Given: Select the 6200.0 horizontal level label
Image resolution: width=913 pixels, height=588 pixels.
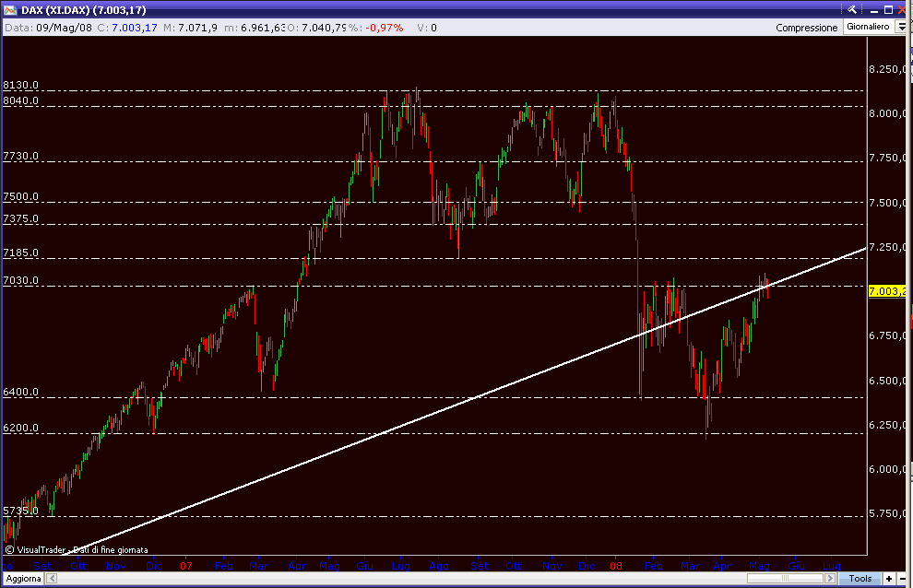Looking at the screenshot, I should click(x=20, y=429).
